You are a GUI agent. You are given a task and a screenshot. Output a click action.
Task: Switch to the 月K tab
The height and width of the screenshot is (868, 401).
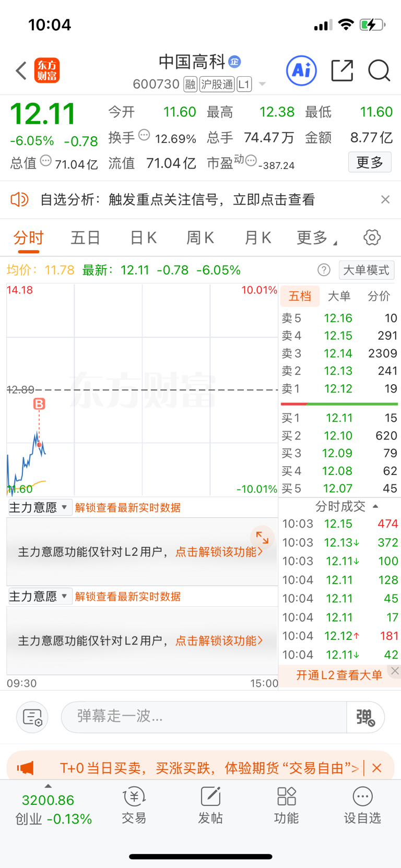[x=258, y=238]
